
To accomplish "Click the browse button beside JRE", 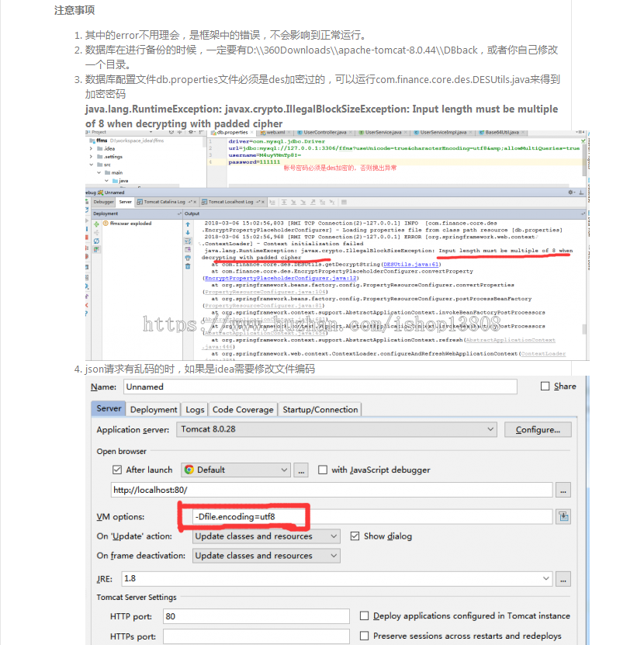I will coord(563,579).
